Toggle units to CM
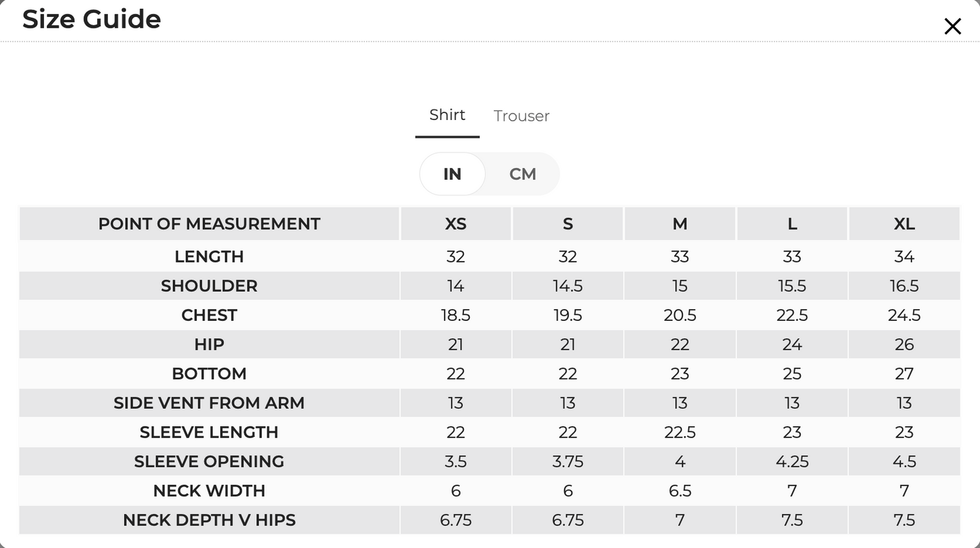 pyautogui.click(x=523, y=174)
